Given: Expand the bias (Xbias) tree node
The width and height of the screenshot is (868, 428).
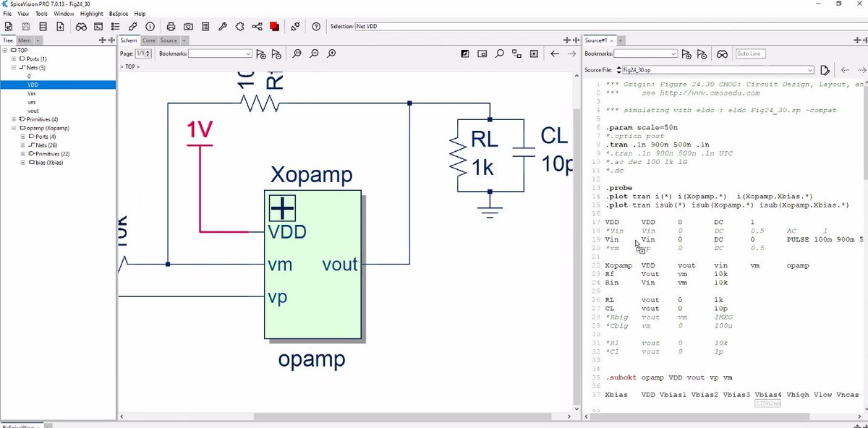Looking at the screenshot, I should point(22,163).
